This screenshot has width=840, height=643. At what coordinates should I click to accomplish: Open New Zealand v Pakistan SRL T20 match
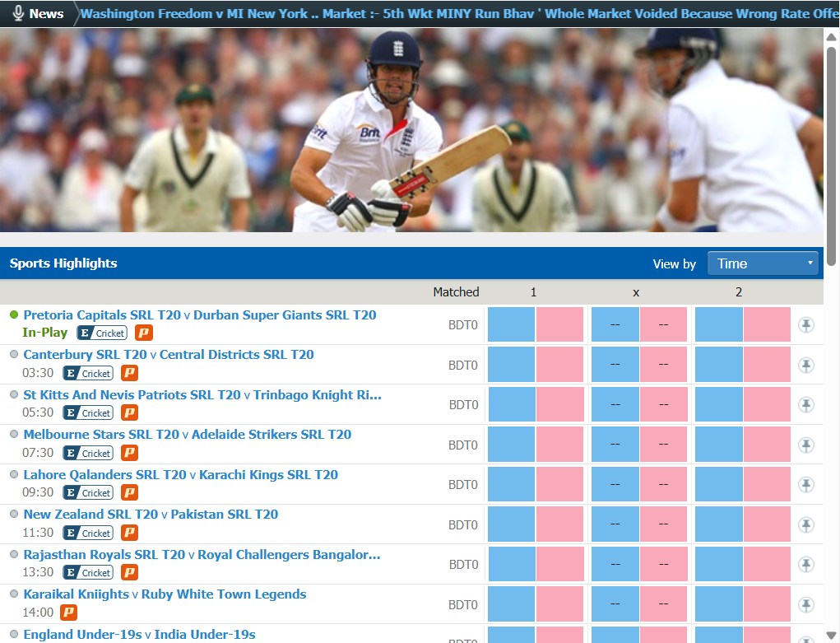pos(151,515)
